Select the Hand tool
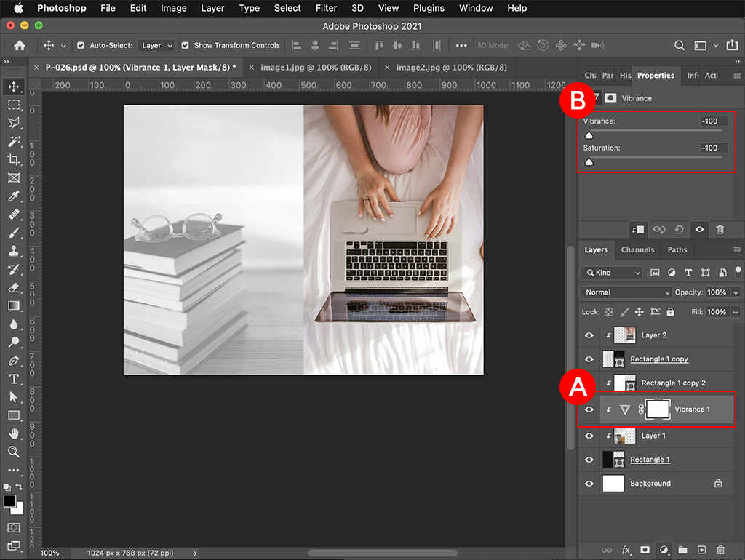This screenshot has width=745, height=560. 14,433
